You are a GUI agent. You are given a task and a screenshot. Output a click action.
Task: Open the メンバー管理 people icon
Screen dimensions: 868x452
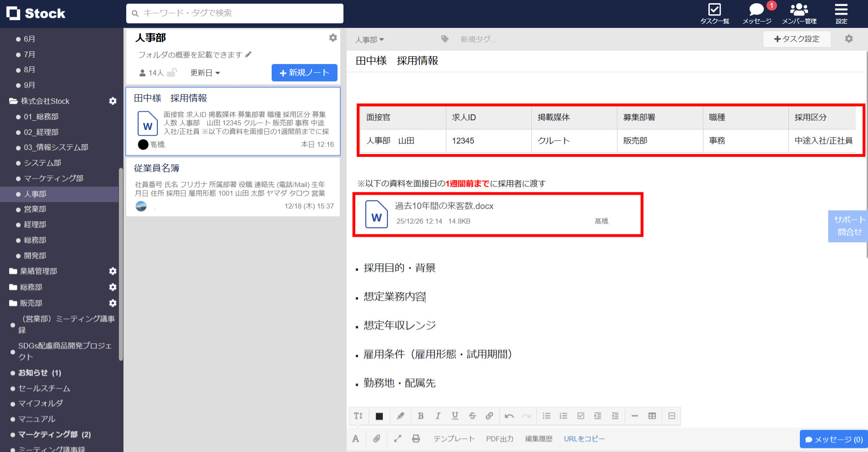[799, 10]
